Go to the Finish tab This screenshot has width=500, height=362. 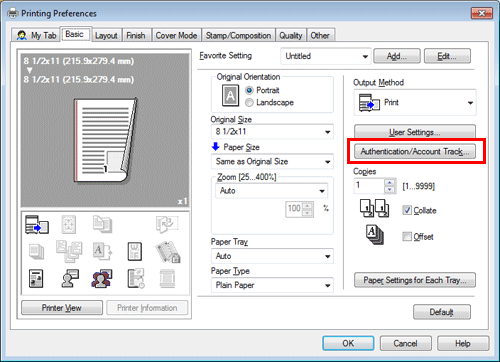[x=136, y=35]
